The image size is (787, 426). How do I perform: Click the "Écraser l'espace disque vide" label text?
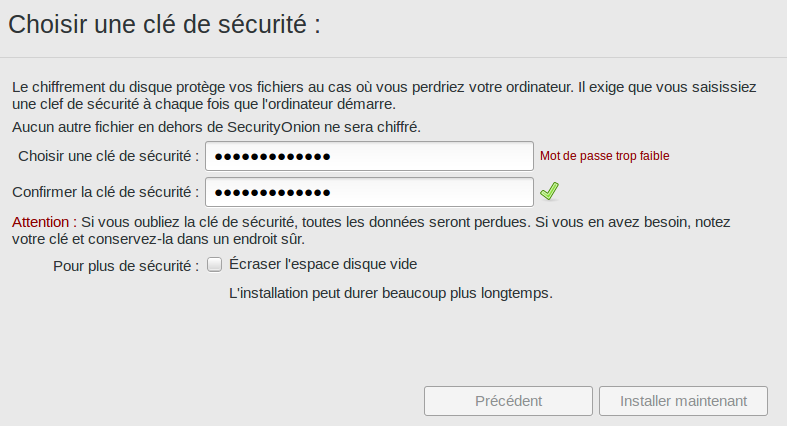[323, 265]
